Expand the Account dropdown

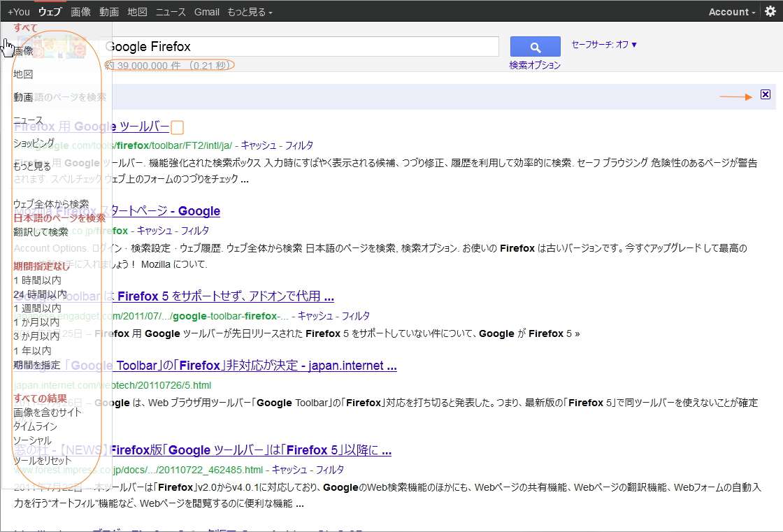click(731, 12)
